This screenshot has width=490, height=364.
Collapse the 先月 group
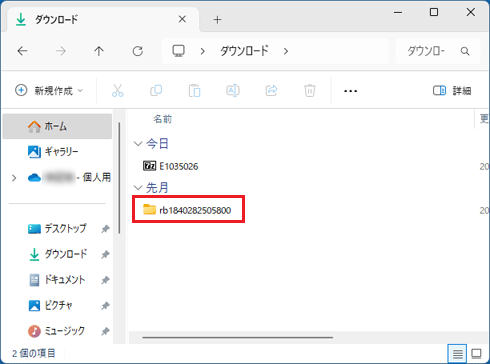pos(138,188)
